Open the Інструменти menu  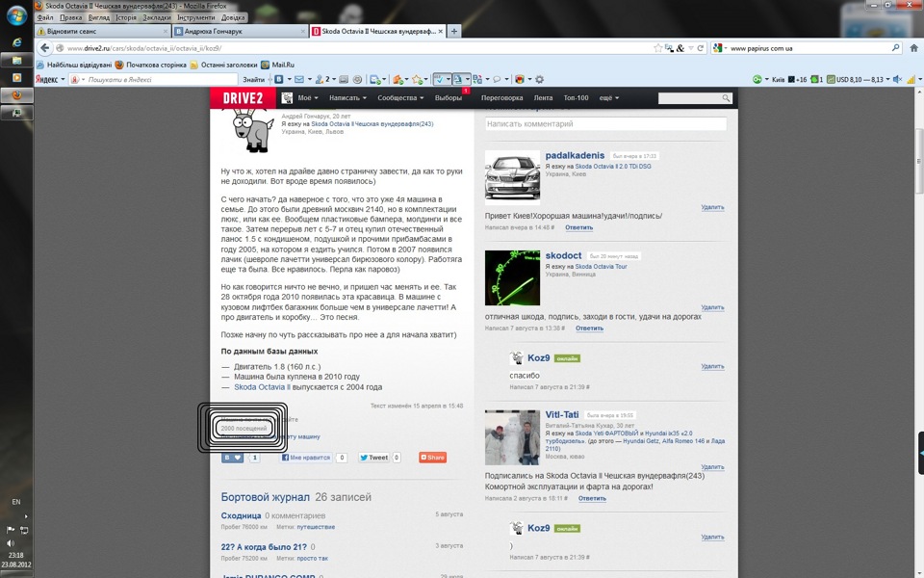tap(196, 17)
